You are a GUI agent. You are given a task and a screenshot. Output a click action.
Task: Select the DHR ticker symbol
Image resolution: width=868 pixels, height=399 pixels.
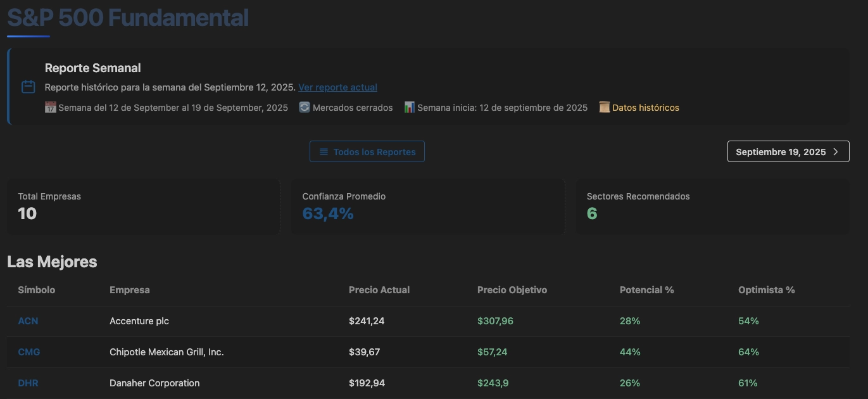(28, 383)
